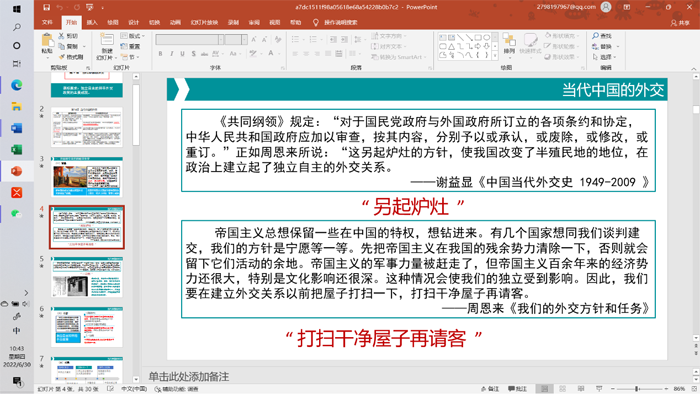Choose the triangle shape in shapes gallery
700x394 pixels.
451,46
